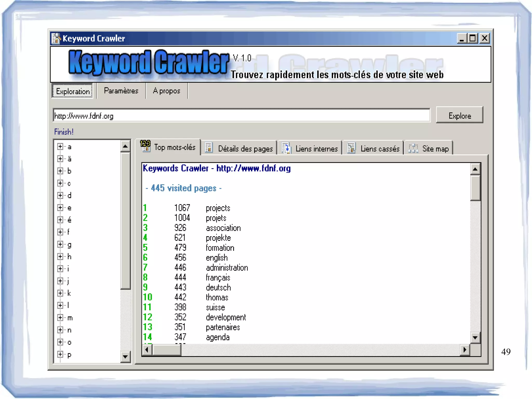Expand the 'j' tree node

click(x=60, y=281)
